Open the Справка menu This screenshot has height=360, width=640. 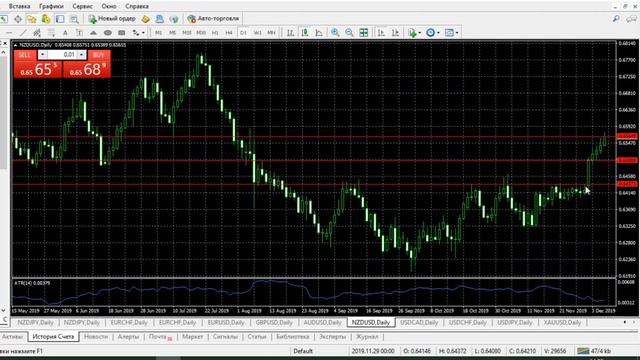[137, 7]
